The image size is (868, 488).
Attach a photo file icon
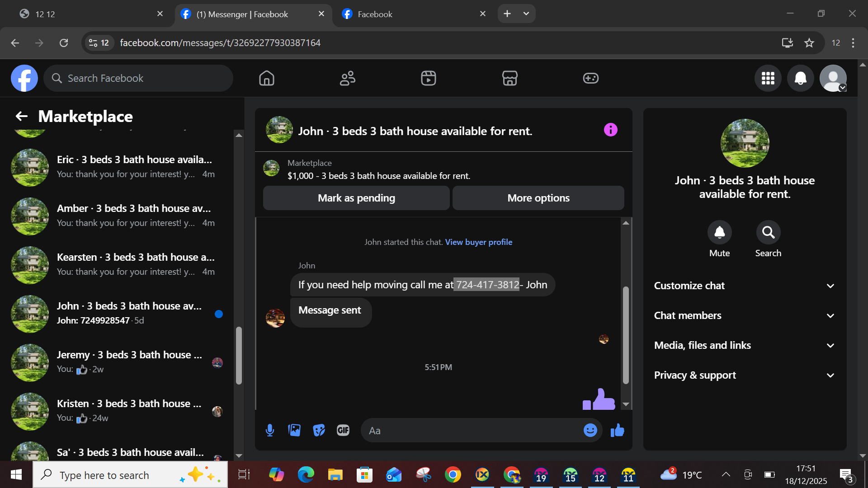click(x=294, y=430)
